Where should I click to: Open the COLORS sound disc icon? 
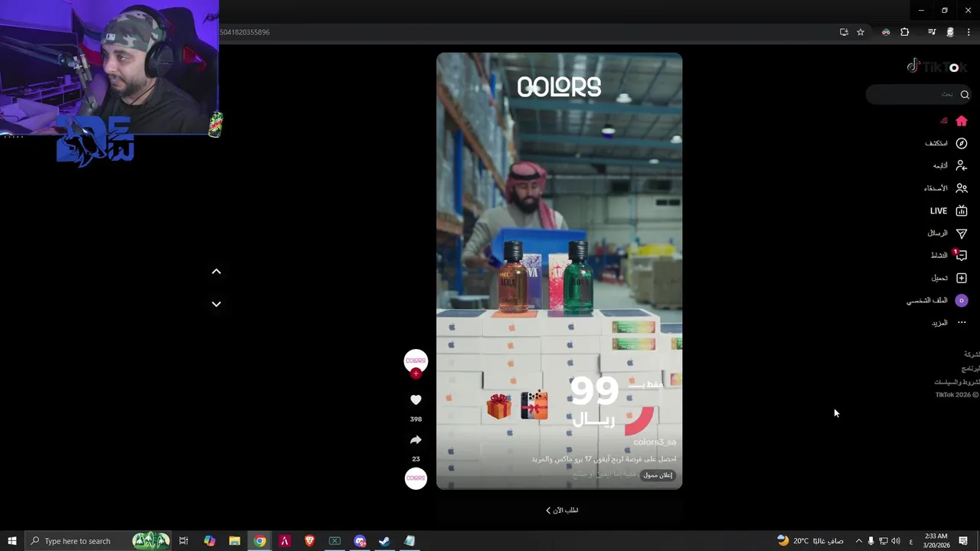416,478
